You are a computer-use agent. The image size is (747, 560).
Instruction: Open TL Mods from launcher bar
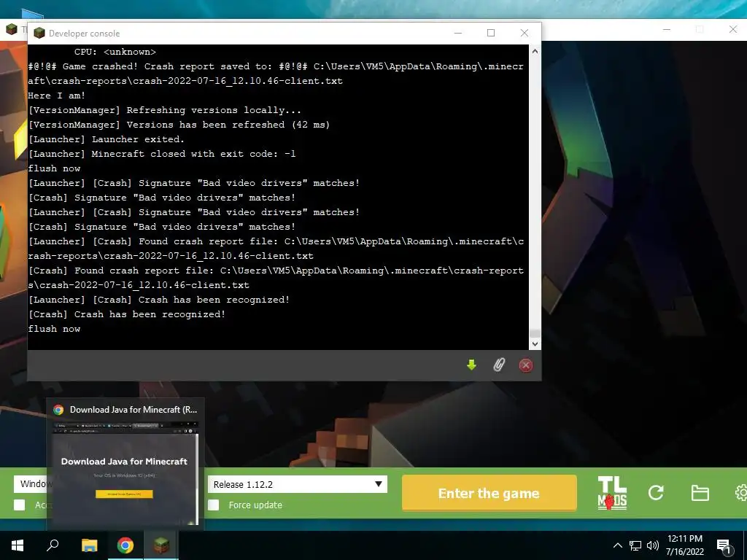612,493
